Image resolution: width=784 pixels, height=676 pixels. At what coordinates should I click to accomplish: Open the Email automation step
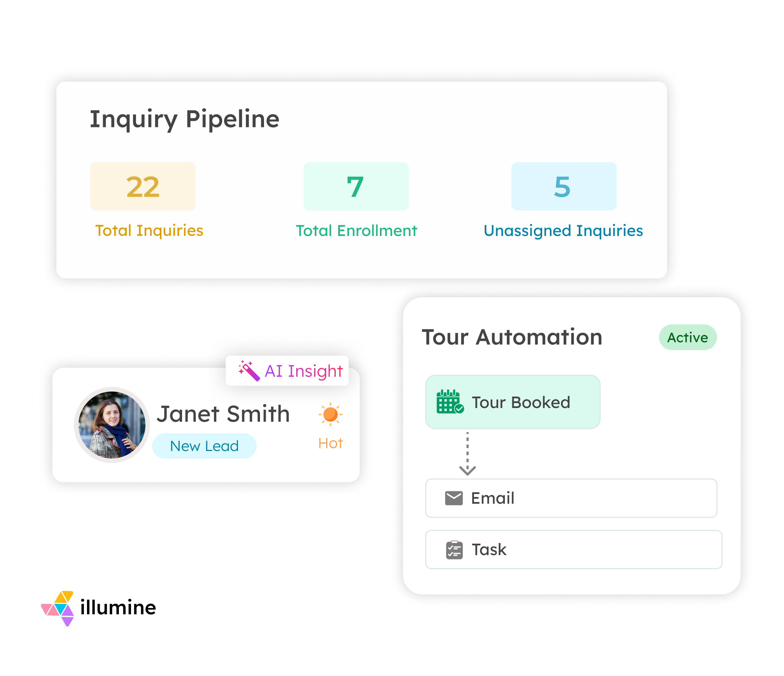[571, 498]
